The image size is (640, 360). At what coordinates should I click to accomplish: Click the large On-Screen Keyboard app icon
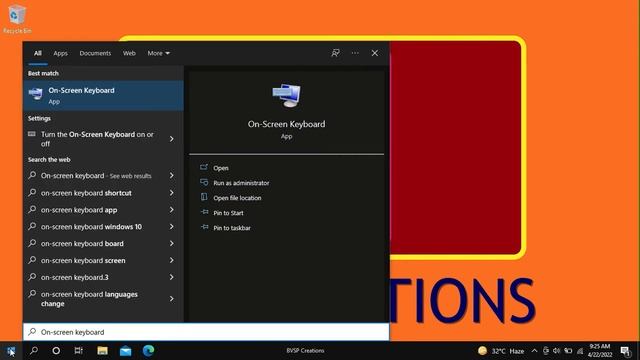coord(287,95)
